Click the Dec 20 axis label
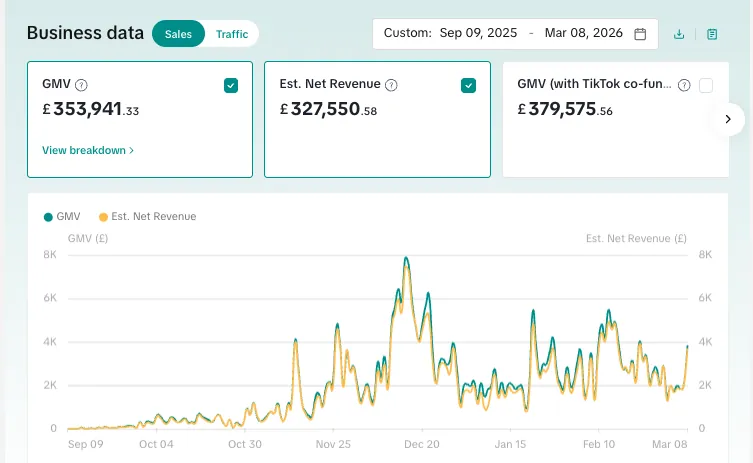The image size is (753, 463). [x=422, y=444]
